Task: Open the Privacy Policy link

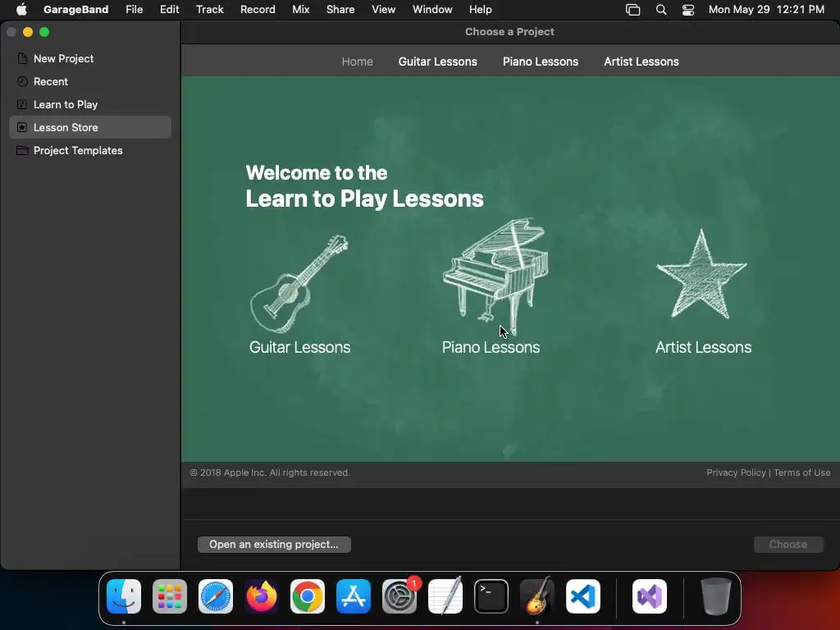Action: [x=736, y=472]
